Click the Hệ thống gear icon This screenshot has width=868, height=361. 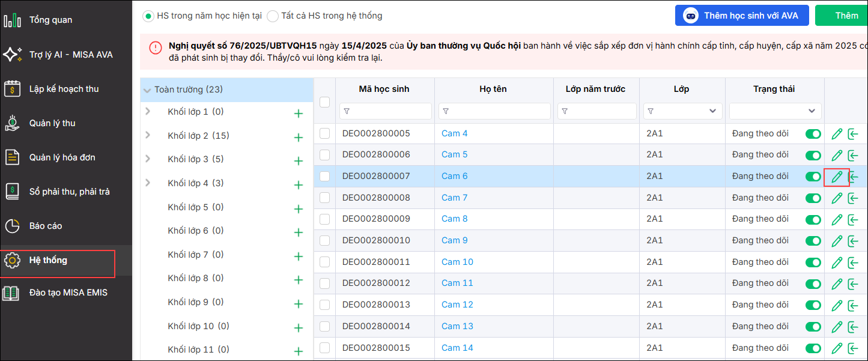click(x=12, y=261)
